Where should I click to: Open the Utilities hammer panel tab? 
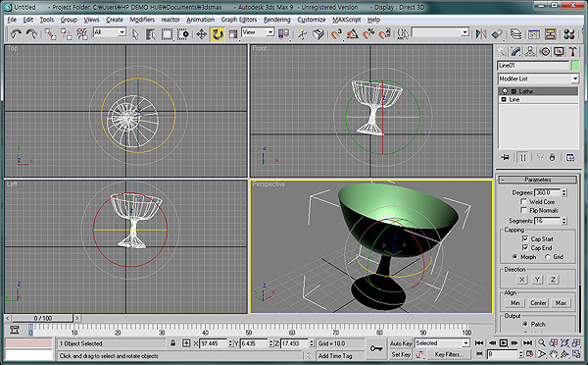point(572,52)
